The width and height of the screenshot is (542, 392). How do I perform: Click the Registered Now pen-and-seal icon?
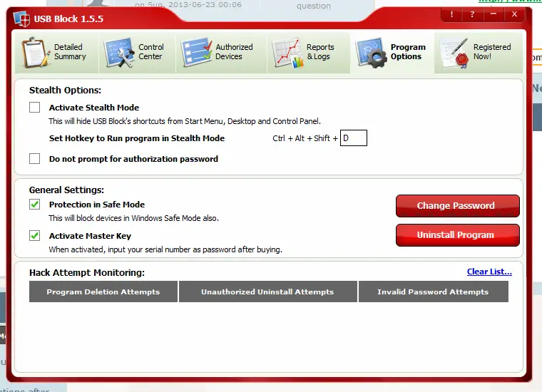tap(454, 53)
